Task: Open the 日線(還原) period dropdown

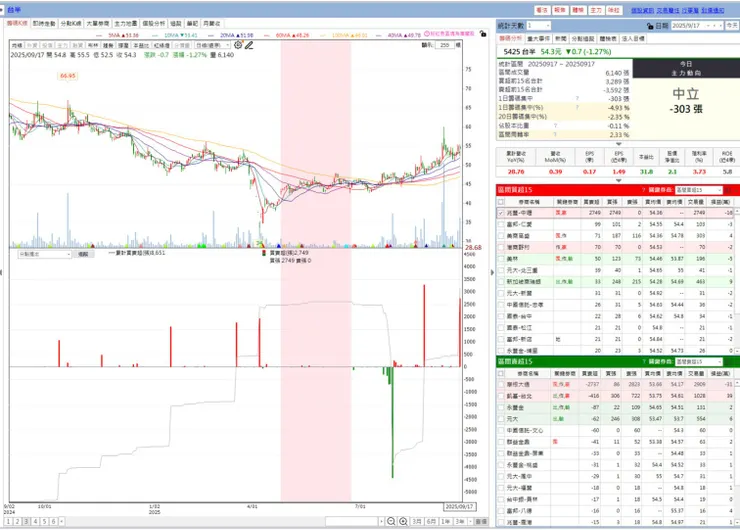Action: (212, 45)
